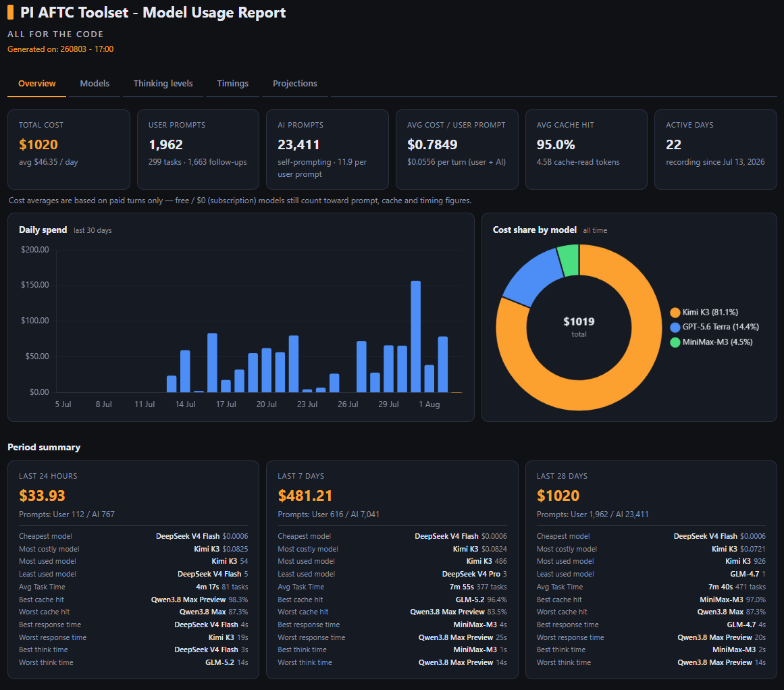784x690 pixels.
Task: Click '7m 55s 377 tasks' avg task time
Action: tap(478, 587)
